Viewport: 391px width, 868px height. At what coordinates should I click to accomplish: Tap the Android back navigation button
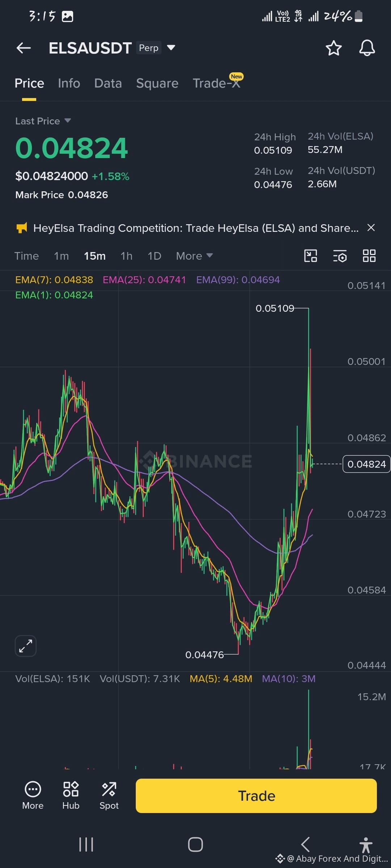click(305, 844)
